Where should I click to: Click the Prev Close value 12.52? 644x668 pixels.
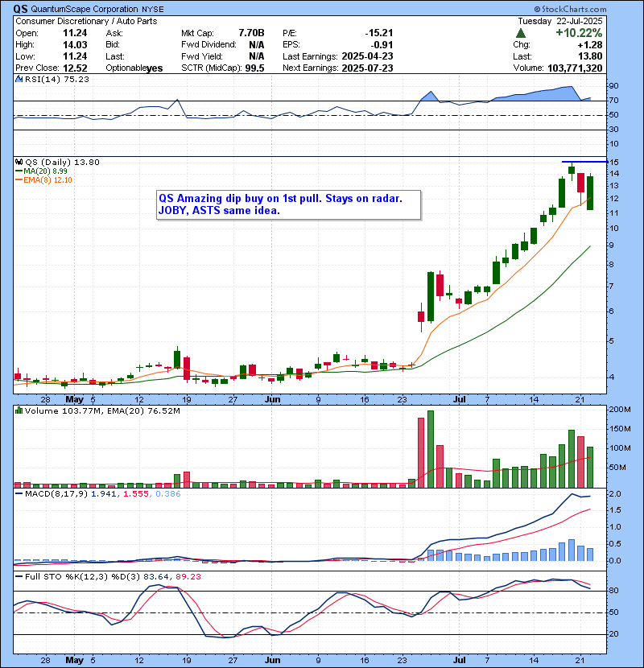75,68
